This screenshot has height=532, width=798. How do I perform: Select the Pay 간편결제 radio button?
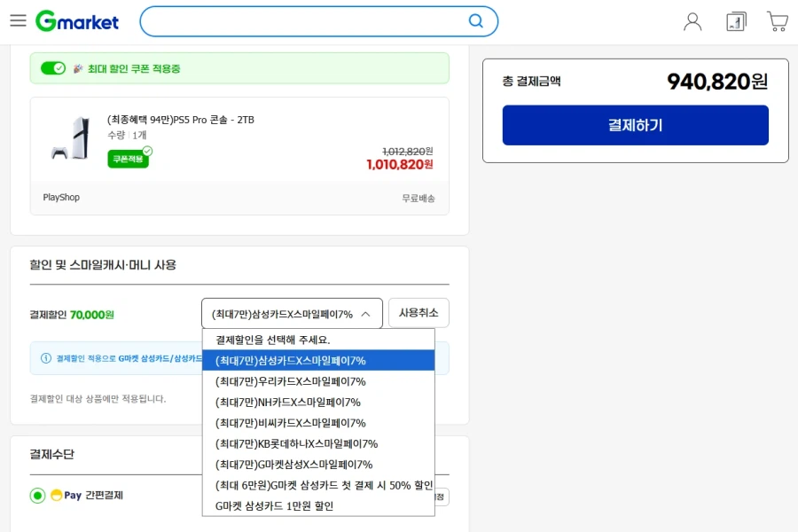tap(36, 495)
